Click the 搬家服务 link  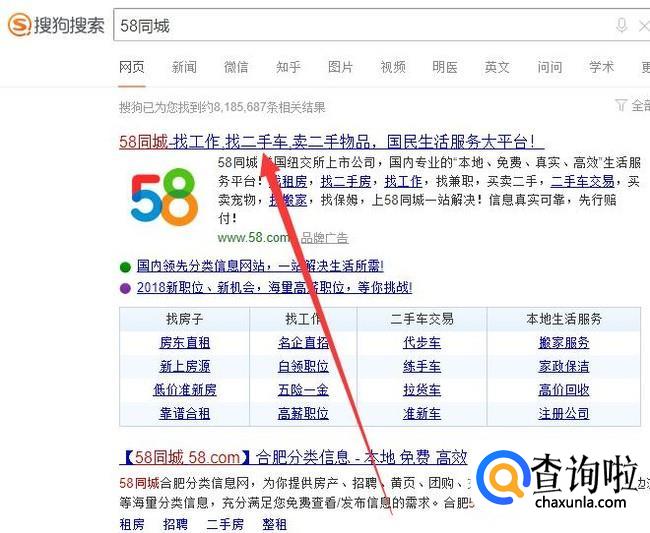click(564, 343)
